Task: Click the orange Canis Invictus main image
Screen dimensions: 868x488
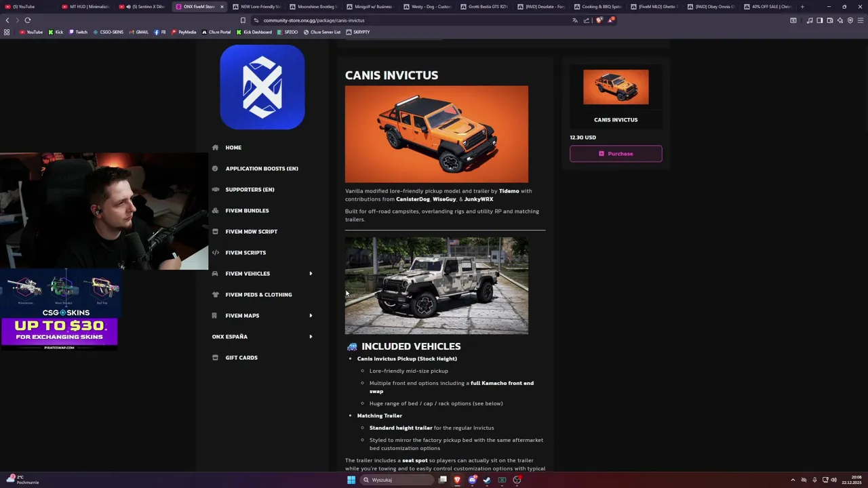Action: click(x=437, y=134)
